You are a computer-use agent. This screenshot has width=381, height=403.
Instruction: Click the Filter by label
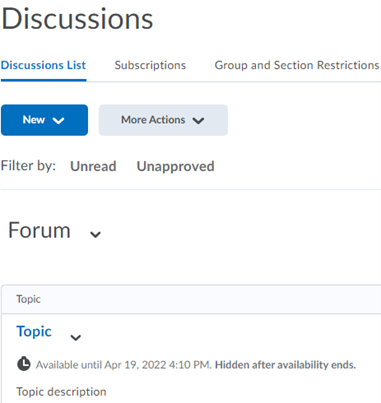[28, 166]
